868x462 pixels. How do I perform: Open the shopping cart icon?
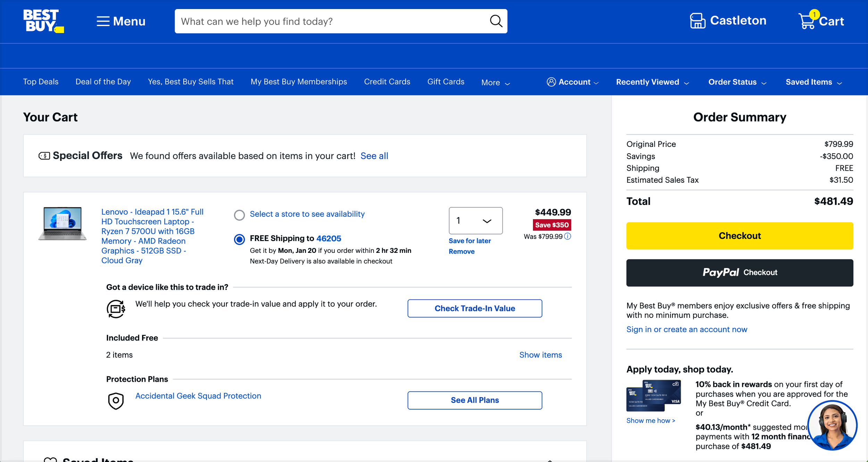point(807,21)
